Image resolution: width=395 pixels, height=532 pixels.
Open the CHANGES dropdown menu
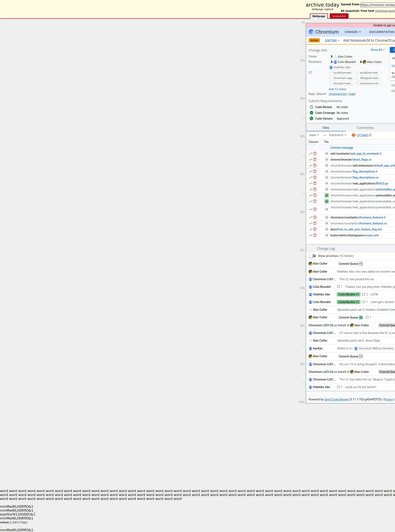pos(352,32)
